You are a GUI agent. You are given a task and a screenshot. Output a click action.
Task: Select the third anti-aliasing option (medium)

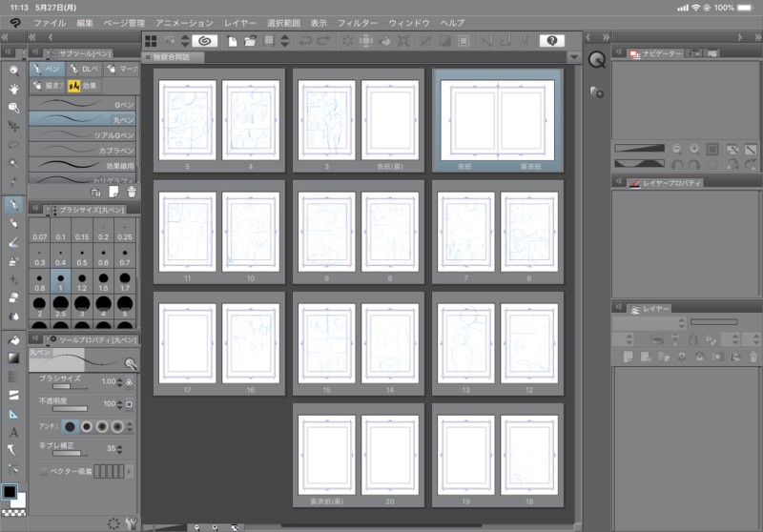pyautogui.click(x=102, y=426)
